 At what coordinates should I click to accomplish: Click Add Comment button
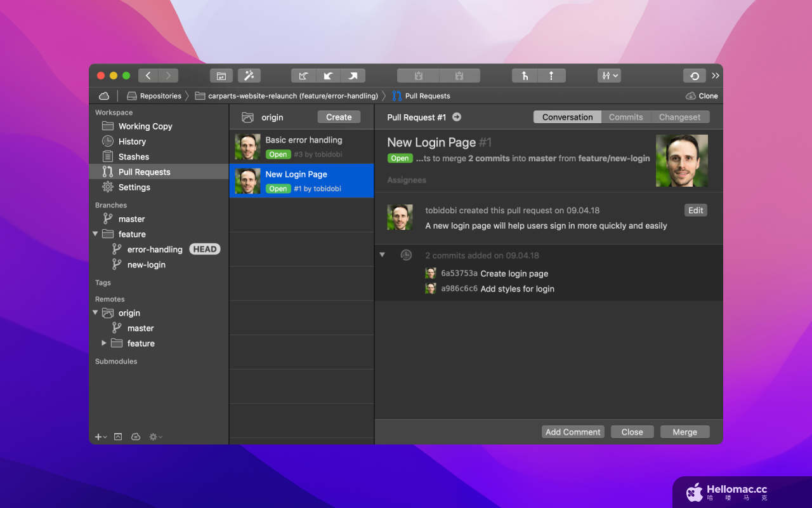573,432
